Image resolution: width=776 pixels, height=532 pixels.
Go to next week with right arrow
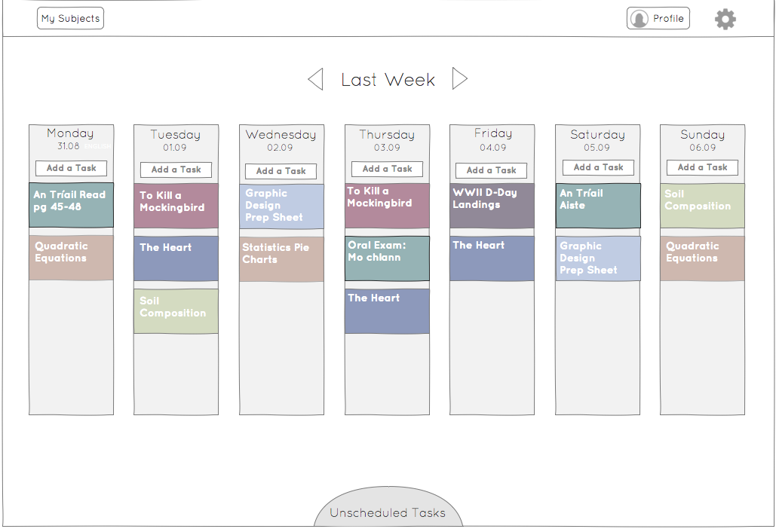click(x=460, y=78)
